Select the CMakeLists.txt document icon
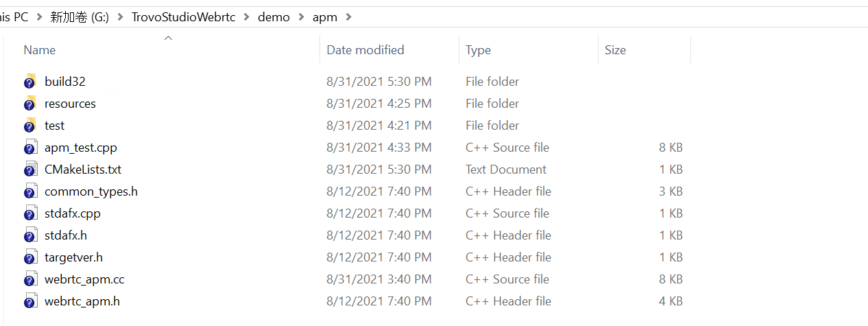Viewport: 868px width, 326px height. tap(29, 170)
